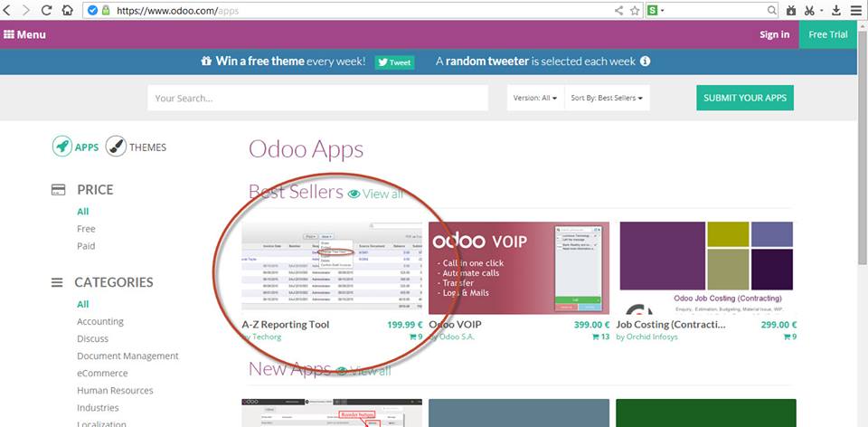Screen dimensions: 868x427
Task: Click author link by Techorg
Action: (x=261, y=337)
